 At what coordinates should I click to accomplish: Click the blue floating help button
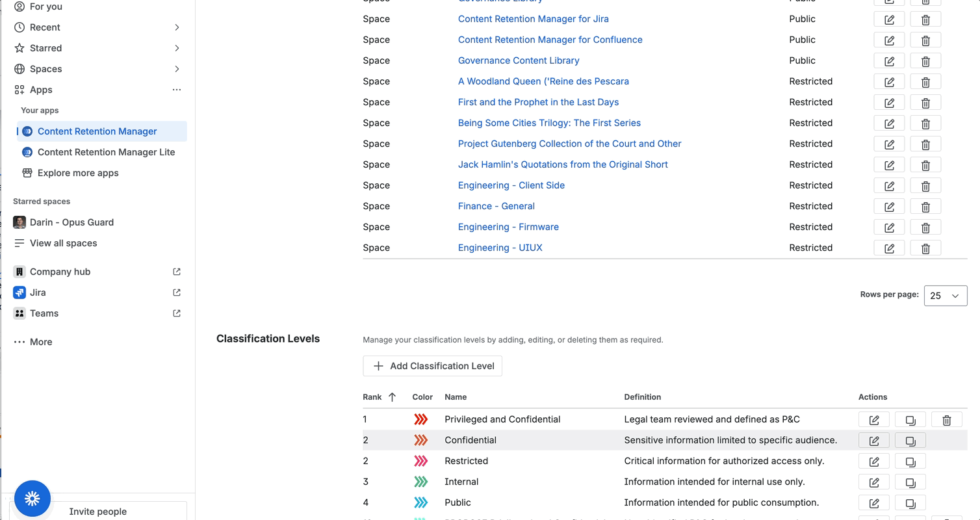32,499
